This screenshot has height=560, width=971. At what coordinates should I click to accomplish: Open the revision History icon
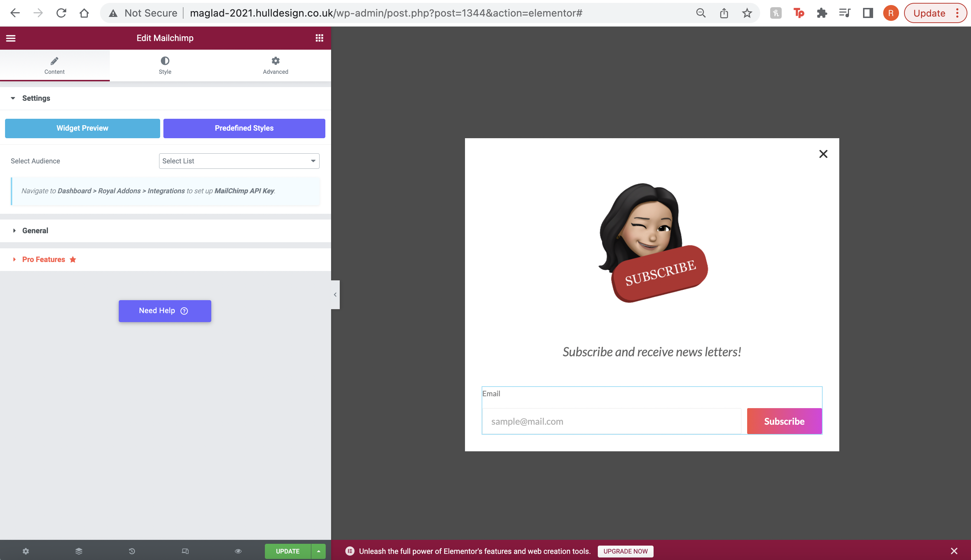(132, 551)
